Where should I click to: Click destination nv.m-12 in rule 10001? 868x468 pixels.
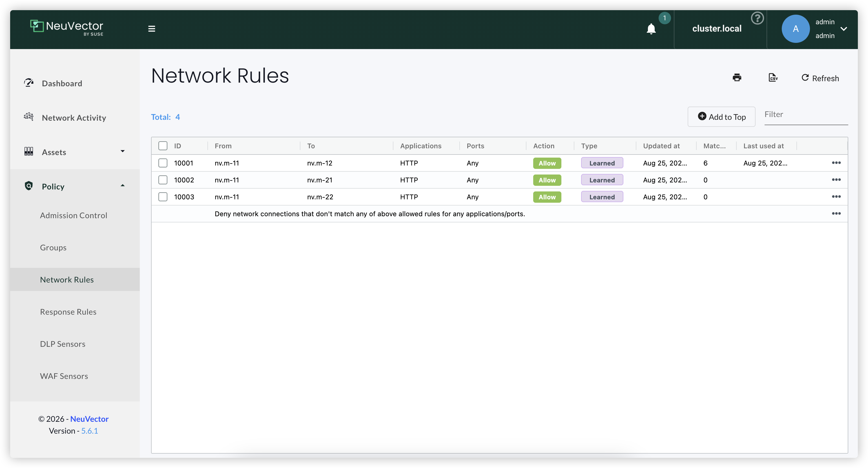click(319, 163)
